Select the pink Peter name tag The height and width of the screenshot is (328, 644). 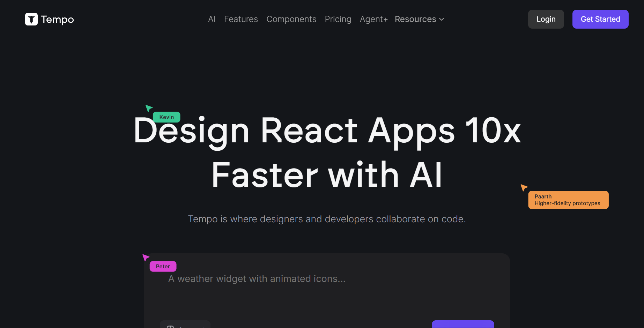pos(163,266)
